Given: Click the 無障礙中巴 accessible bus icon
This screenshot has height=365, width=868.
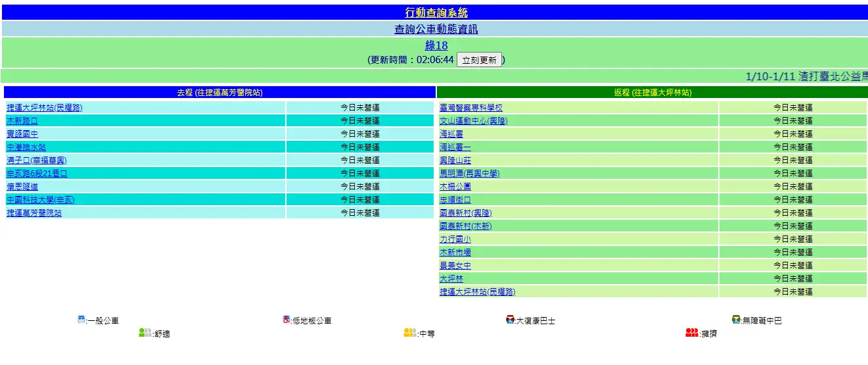Looking at the screenshot, I should [x=736, y=320].
